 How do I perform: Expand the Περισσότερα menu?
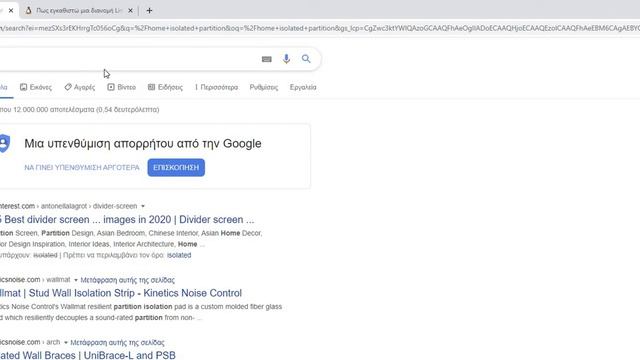[216, 87]
